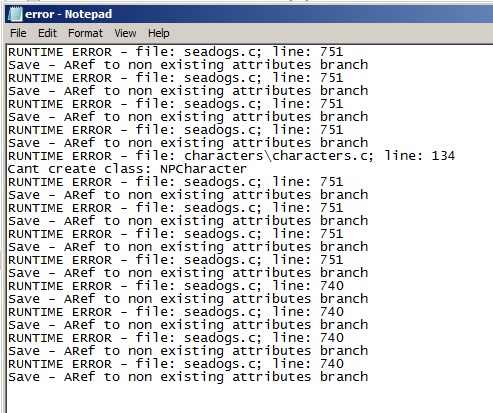
Task: Click the Notepad icon in title bar
Action: [15, 14]
